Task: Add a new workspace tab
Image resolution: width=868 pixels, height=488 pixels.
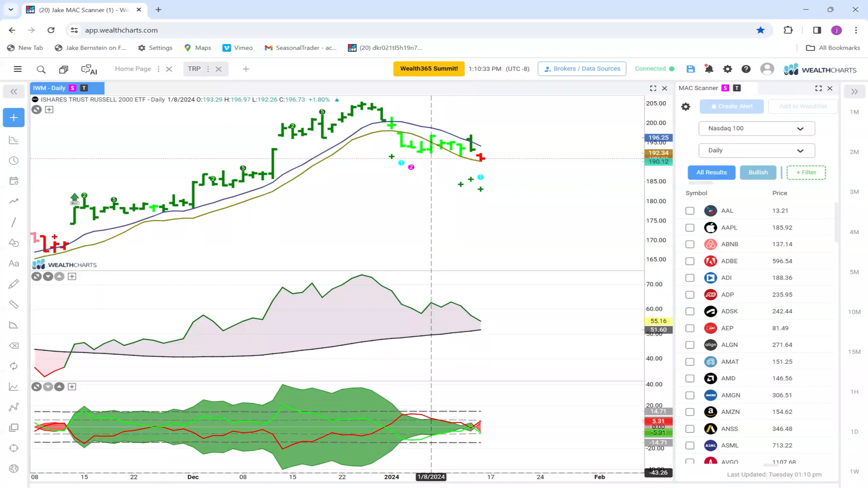Action: (x=245, y=69)
